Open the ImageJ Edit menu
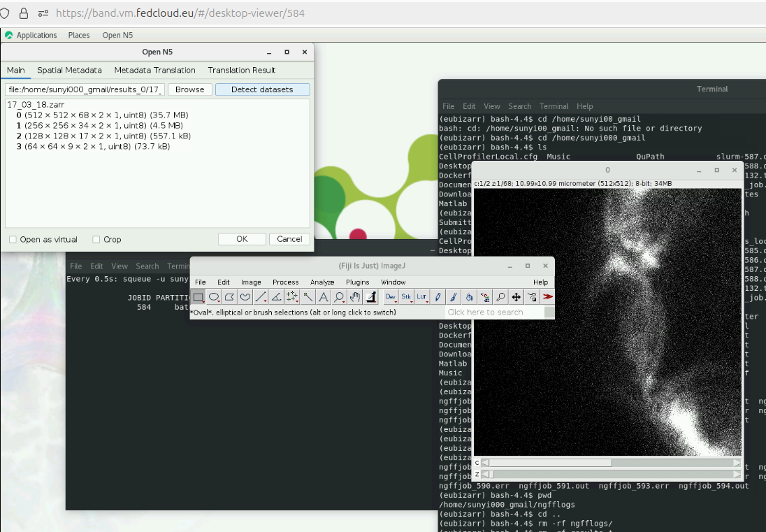The width and height of the screenshot is (766, 532). coord(223,282)
